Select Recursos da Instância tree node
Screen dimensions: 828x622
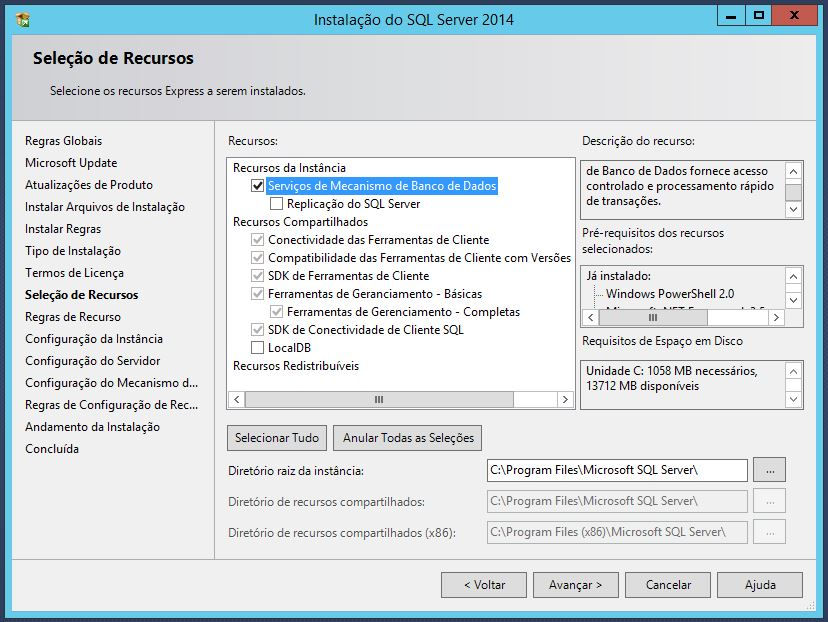289,168
